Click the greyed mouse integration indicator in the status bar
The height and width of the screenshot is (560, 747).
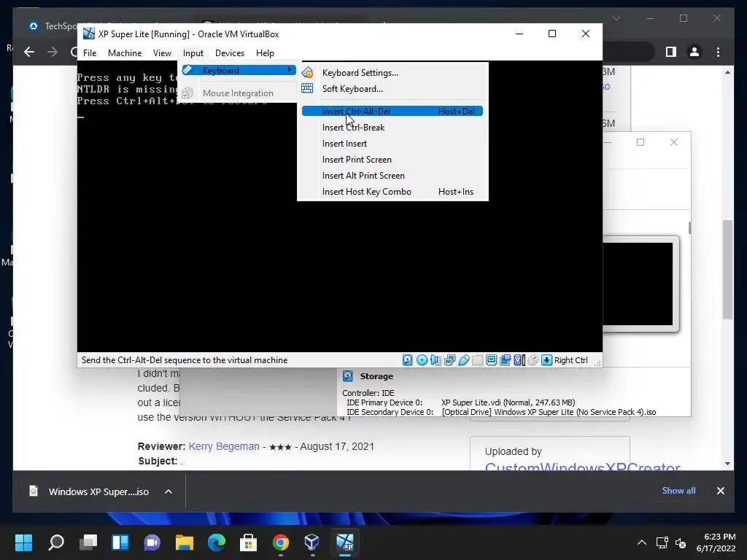pyautogui.click(x=533, y=360)
